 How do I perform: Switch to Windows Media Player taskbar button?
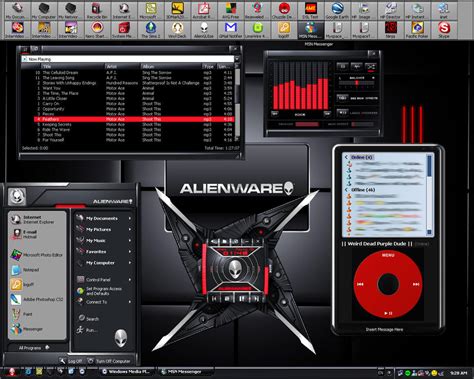click(127, 371)
